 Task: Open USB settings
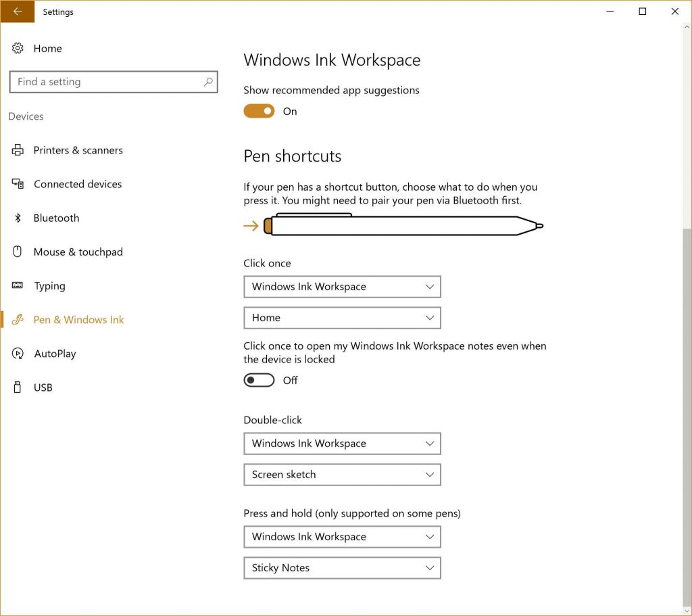point(43,387)
